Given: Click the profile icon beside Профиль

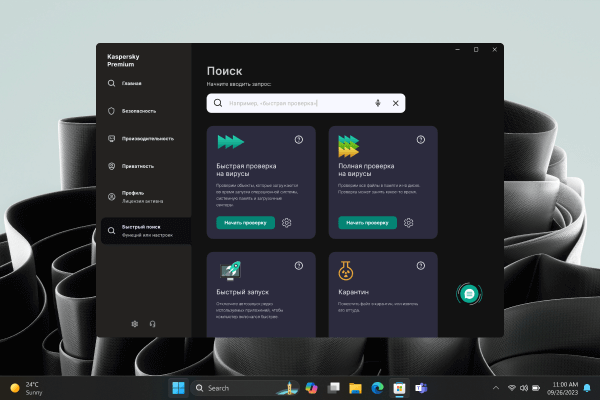Looking at the screenshot, I should [111, 197].
